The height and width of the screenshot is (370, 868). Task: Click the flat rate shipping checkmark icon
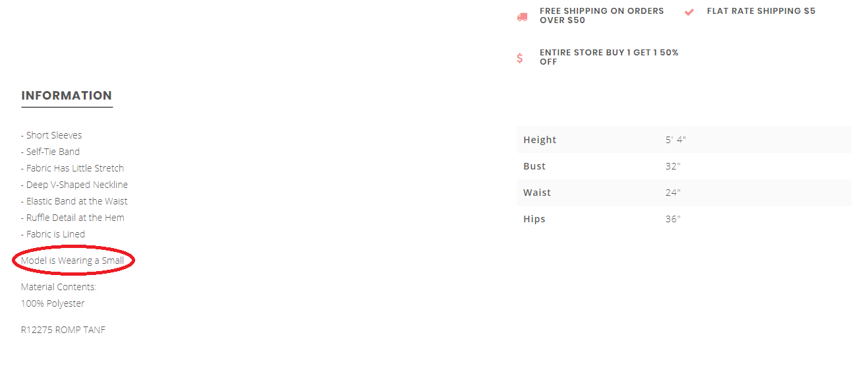(689, 12)
